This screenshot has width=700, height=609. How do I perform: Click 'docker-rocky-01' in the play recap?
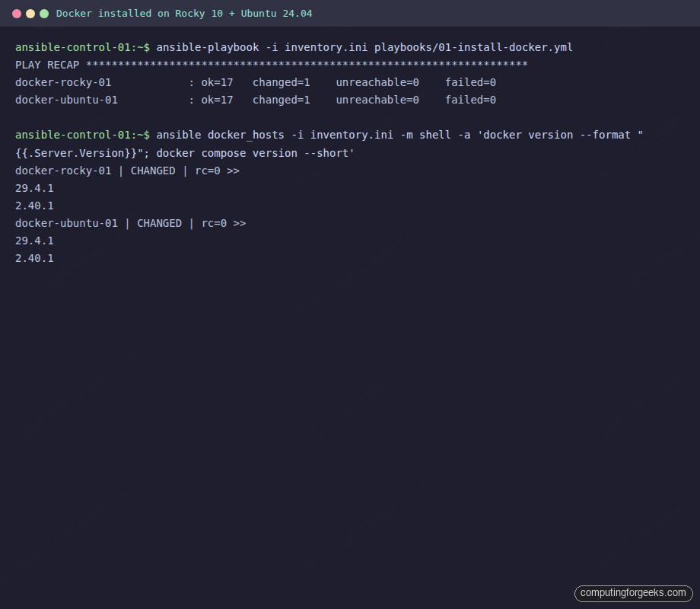(x=63, y=82)
